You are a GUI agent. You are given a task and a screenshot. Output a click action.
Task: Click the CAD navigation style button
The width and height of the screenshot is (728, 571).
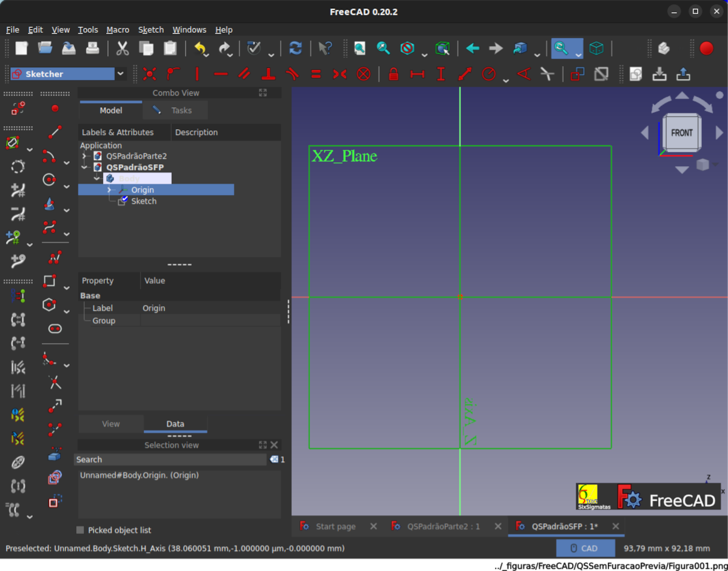(584, 548)
